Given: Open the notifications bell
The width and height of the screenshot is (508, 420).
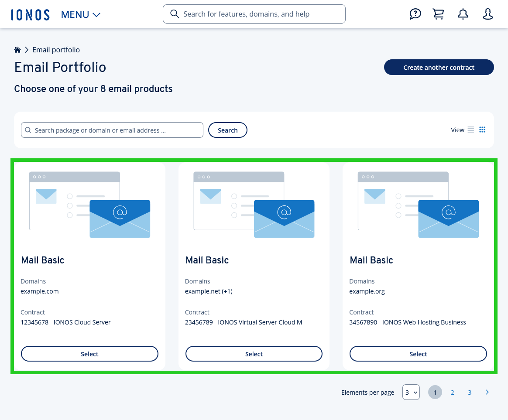Looking at the screenshot, I should pyautogui.click(x=463, y=14).
